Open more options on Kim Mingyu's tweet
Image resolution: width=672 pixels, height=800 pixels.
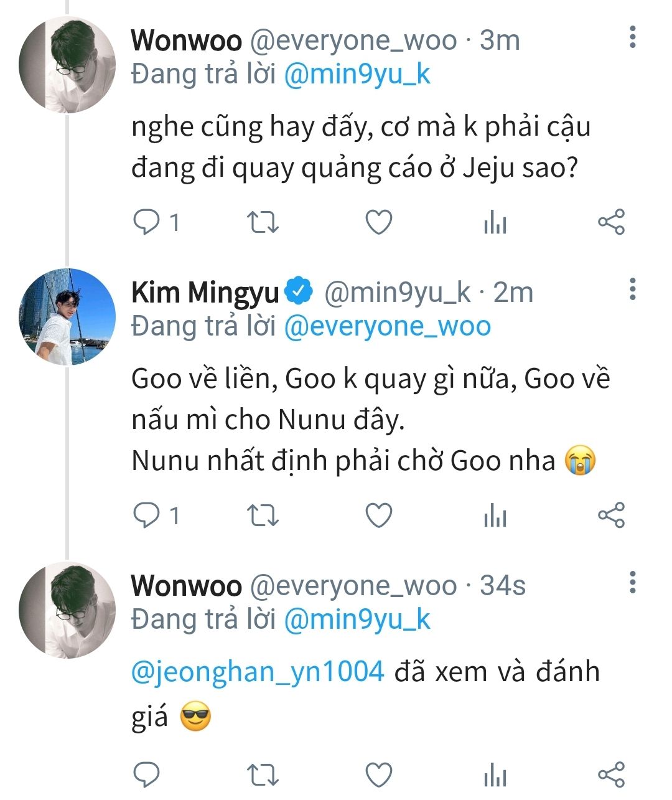tap(632, 289)
